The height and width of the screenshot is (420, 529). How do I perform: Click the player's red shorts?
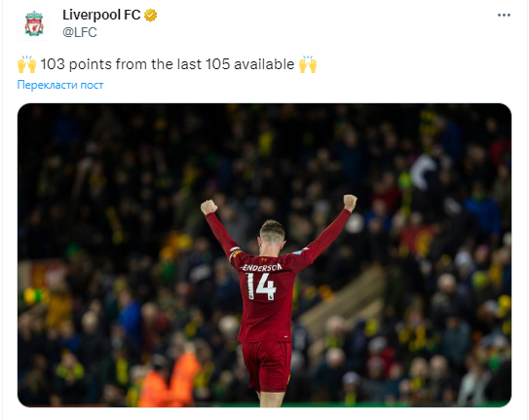[x=267, y=366]
